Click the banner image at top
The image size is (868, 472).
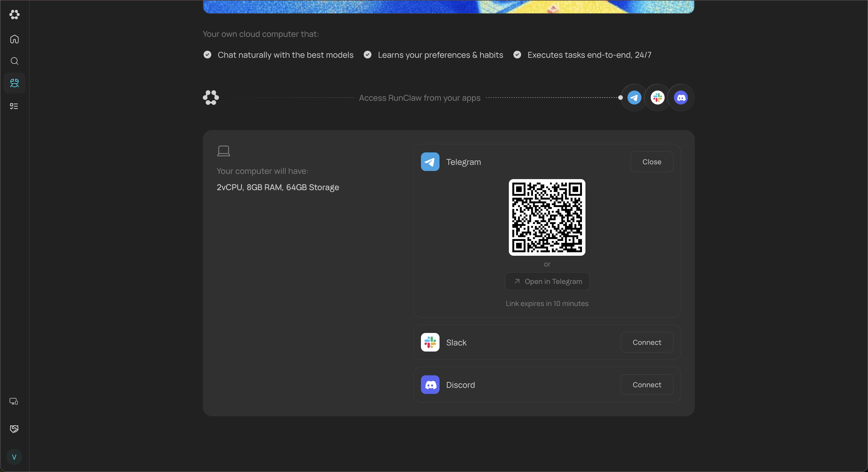(449, 6)
